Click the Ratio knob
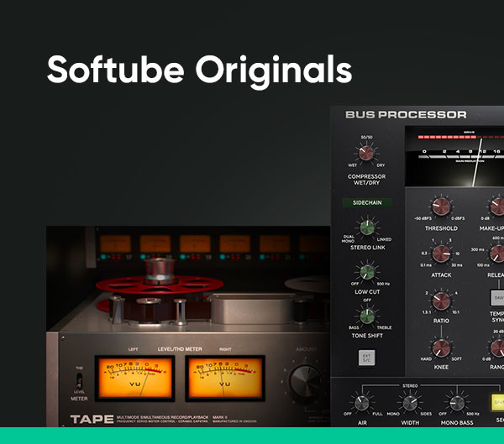 click(441, 300)
